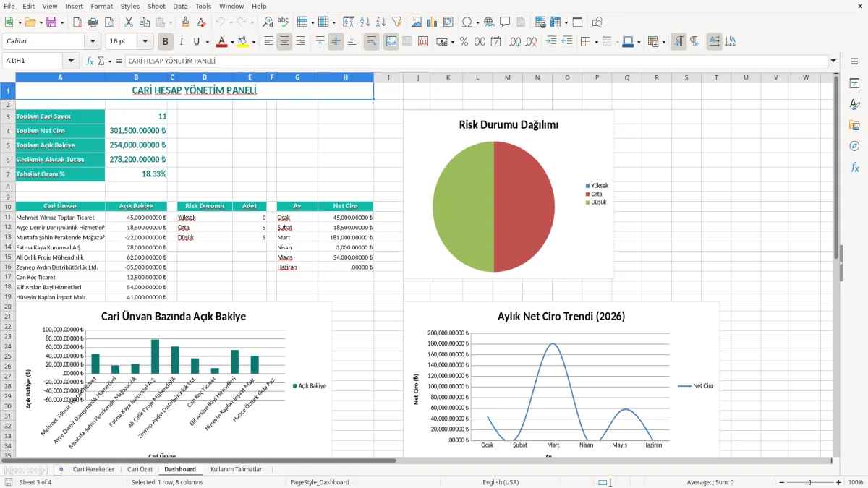Click the Format as Percent icon
Image resolution: width=868 pixels, height=488 pixels.
point(464,42)
